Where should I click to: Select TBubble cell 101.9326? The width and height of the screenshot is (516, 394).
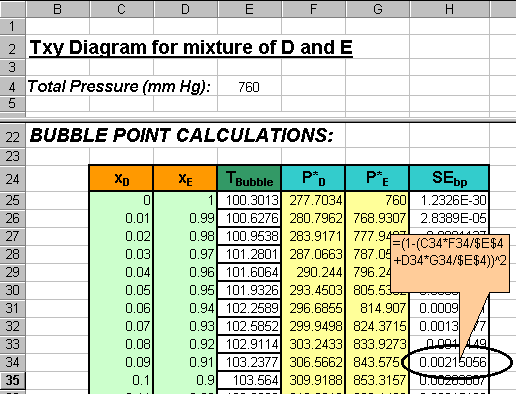click(x=249, y=290)
